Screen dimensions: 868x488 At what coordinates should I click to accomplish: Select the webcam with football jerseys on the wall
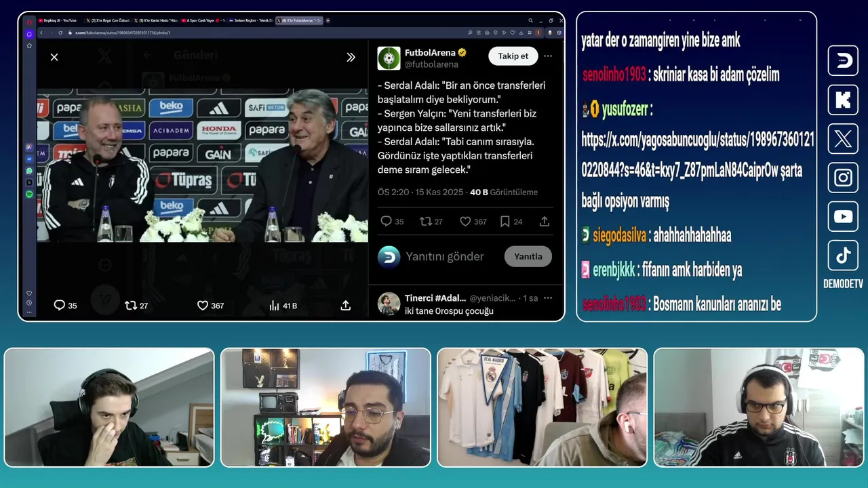(x=542, y=407)
